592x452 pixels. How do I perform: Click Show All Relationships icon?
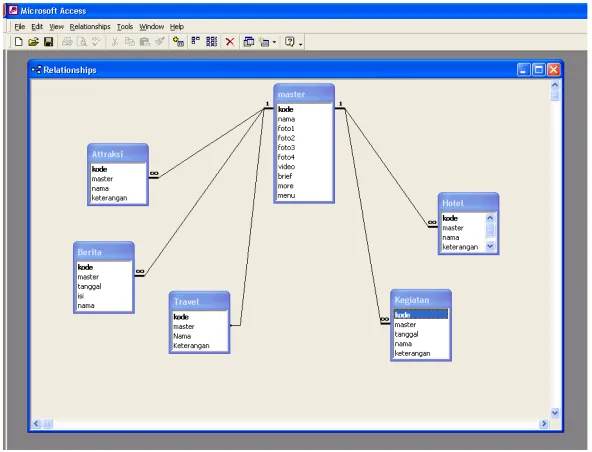coord(211,42)
